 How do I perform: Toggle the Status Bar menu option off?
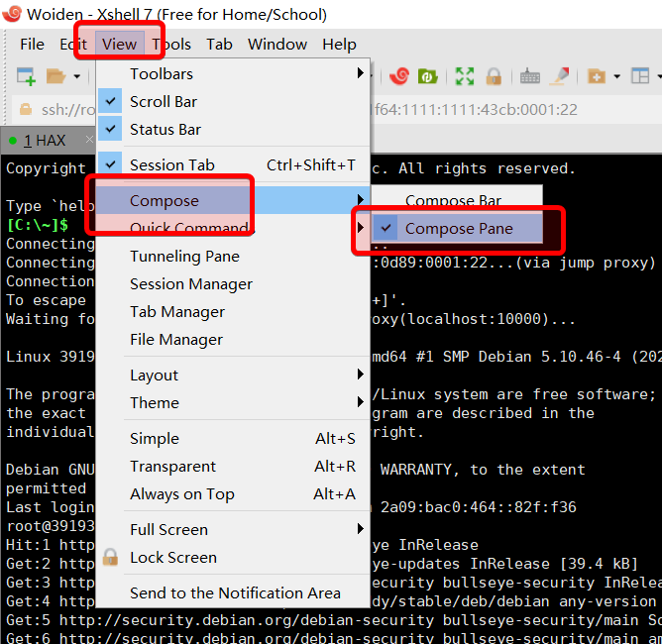165,130
